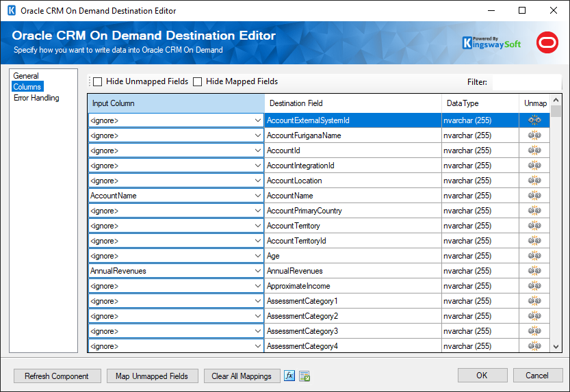This screenshot has height=392, width=570.
Task: Unmap the AccountName row
Action: click(x=534, y=196)
